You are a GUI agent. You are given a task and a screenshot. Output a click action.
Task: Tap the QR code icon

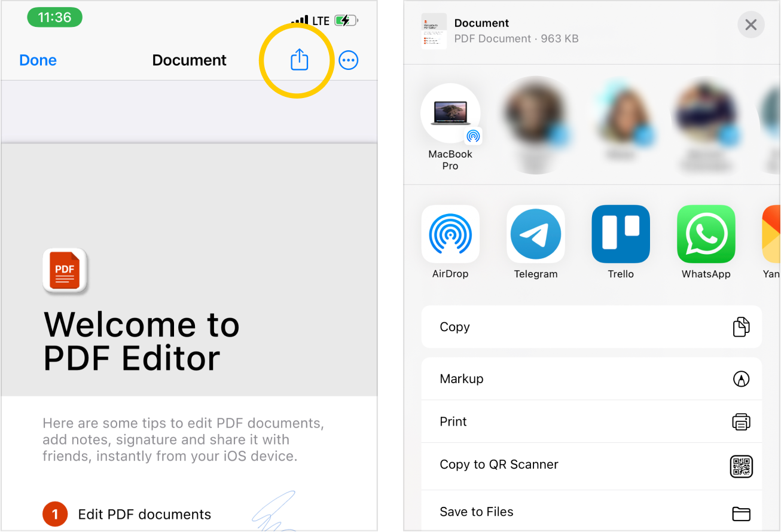(x=741, y=466)
